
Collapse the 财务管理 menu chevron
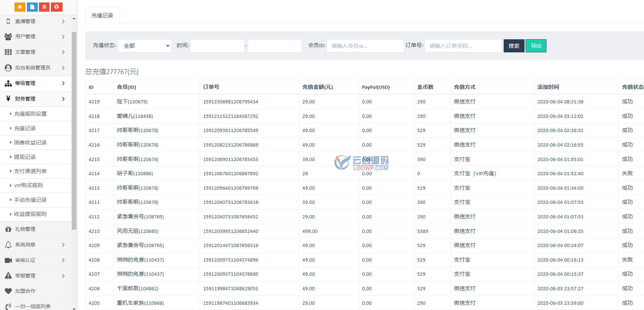click(63, 99)
